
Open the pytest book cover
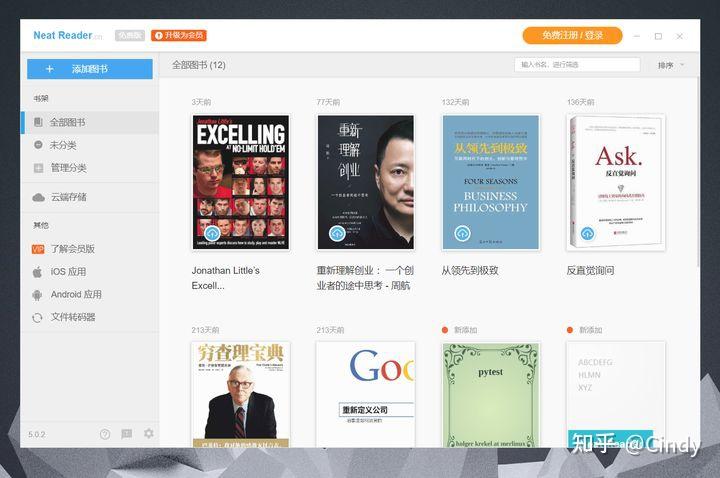pyautogui.click(x=490, y=394)
